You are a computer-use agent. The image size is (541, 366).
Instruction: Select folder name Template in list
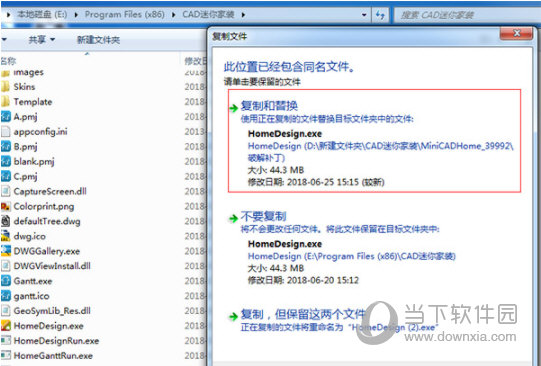(33, 102)
